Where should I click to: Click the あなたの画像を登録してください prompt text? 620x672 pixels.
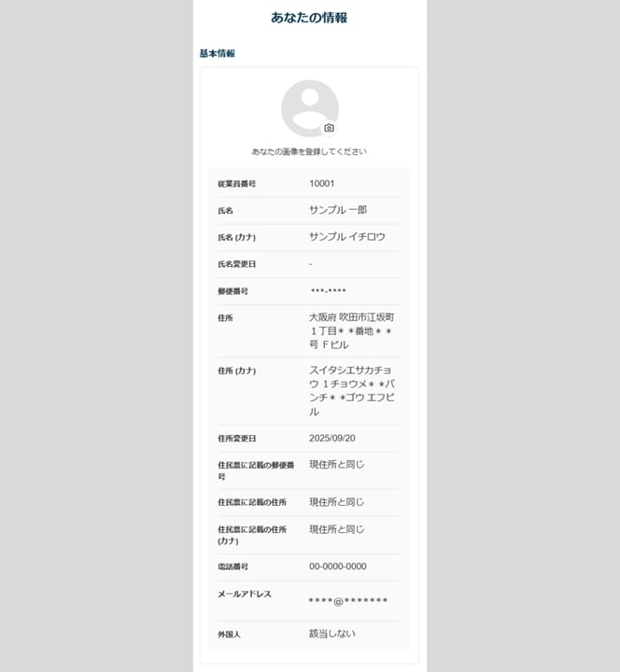(309, 151)
